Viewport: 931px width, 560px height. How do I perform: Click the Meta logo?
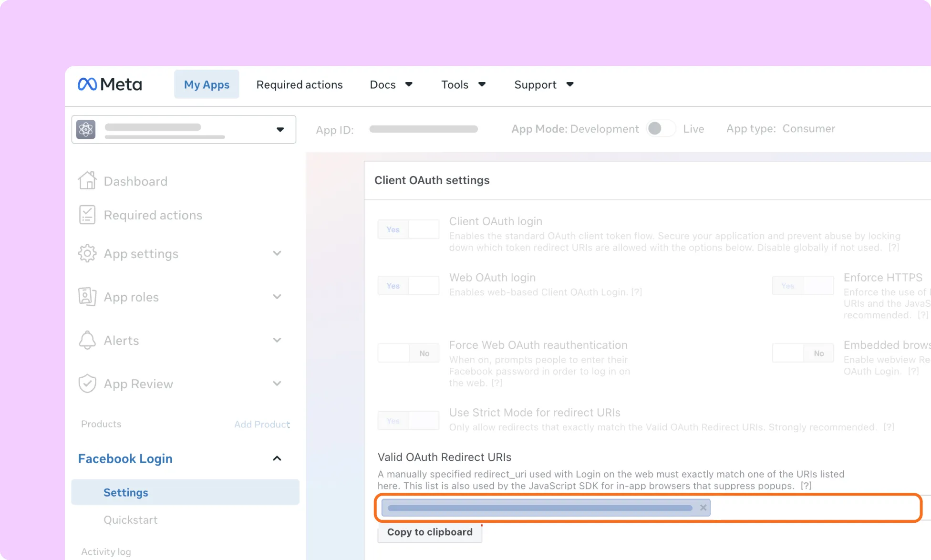coord(110,84)
